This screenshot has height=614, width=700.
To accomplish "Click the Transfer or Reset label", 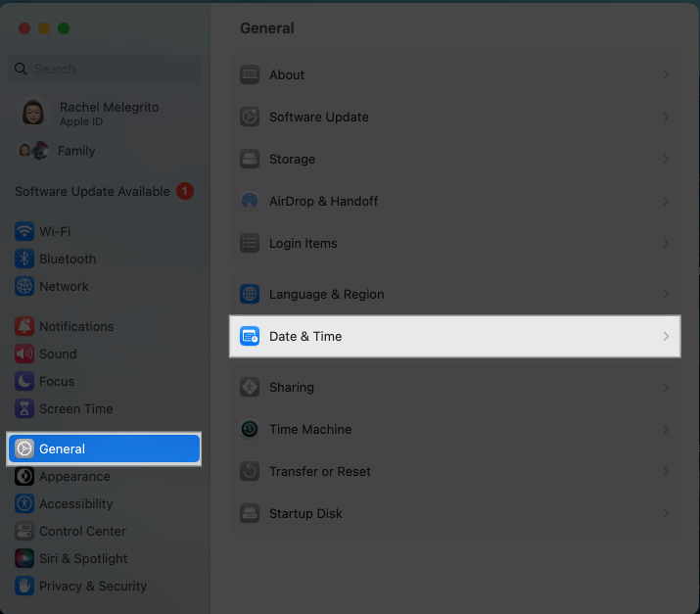I will coord(320,472).
